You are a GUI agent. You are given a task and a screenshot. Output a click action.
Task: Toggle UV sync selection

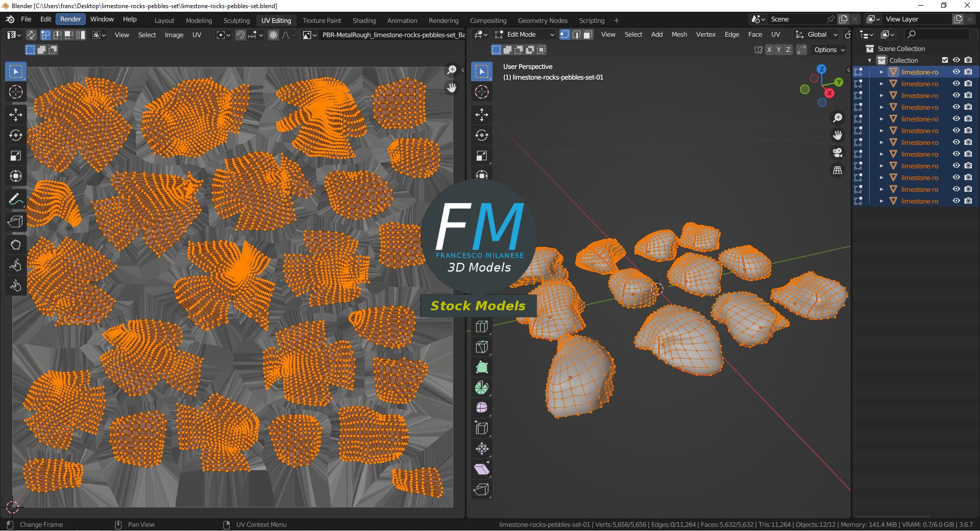pyautogui.click(x=31, y=35)
